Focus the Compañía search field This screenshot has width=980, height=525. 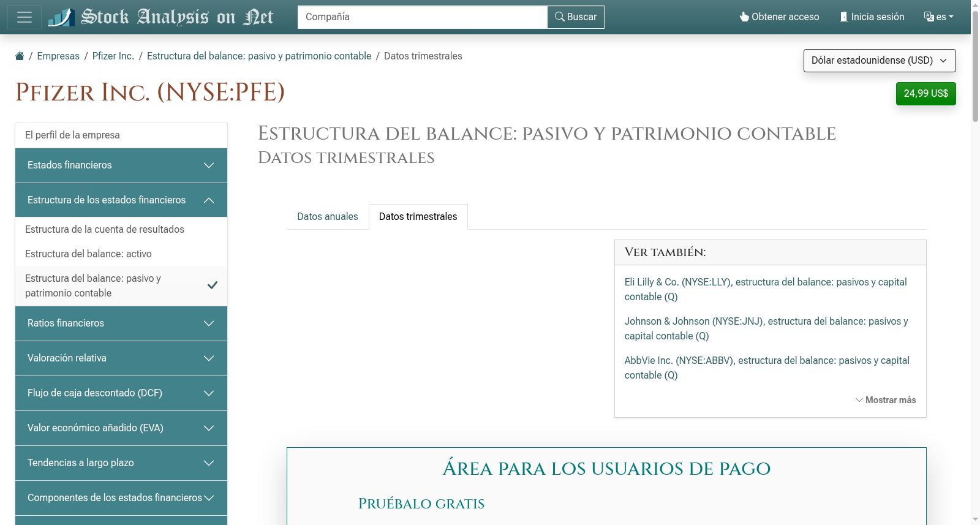tap(422, 17)
